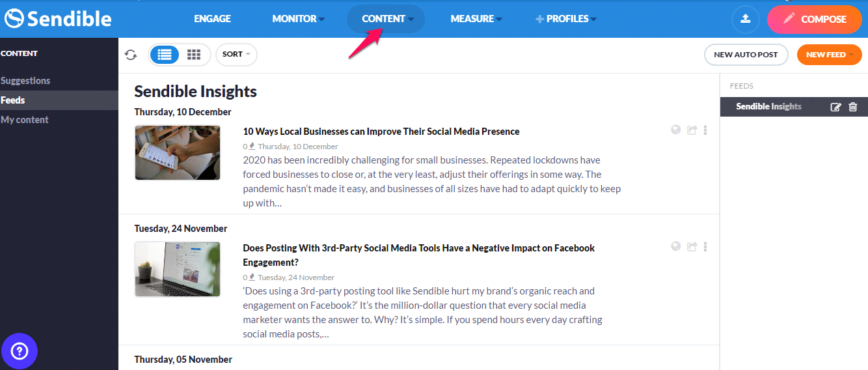
Task: Open the Local Businesses post thumbnail
Action: click(178, 152)
